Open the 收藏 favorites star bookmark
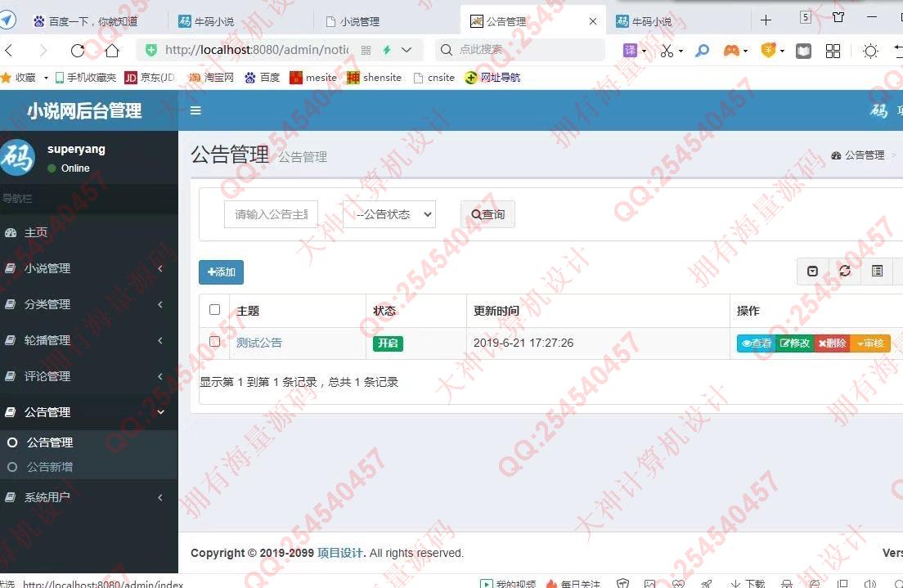 click(x=19, y=77)
